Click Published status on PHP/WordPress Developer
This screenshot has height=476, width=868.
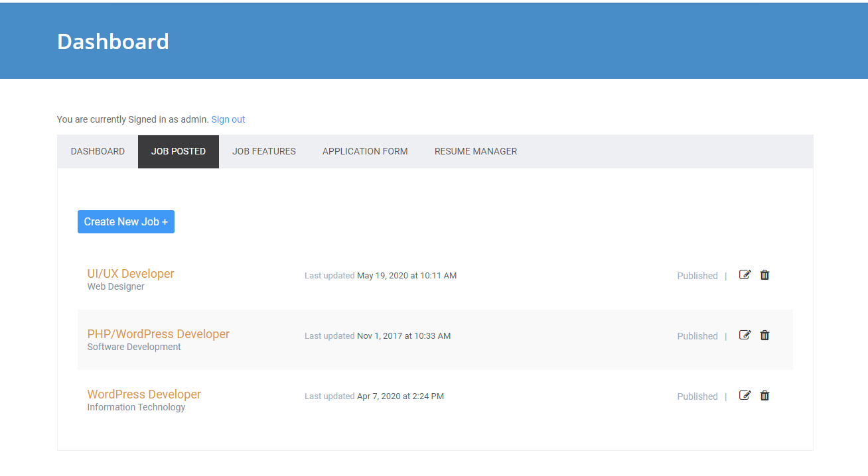697,335
